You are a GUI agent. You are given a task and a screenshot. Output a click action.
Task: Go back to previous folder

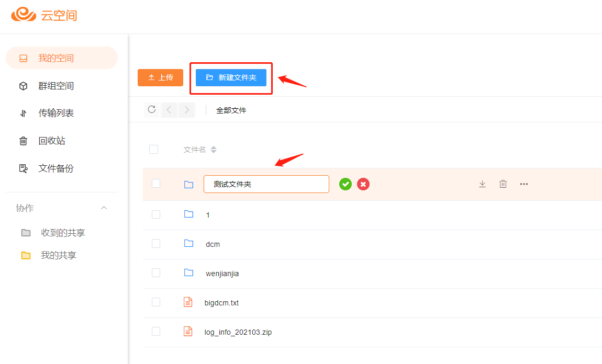[x=169, y=110]
